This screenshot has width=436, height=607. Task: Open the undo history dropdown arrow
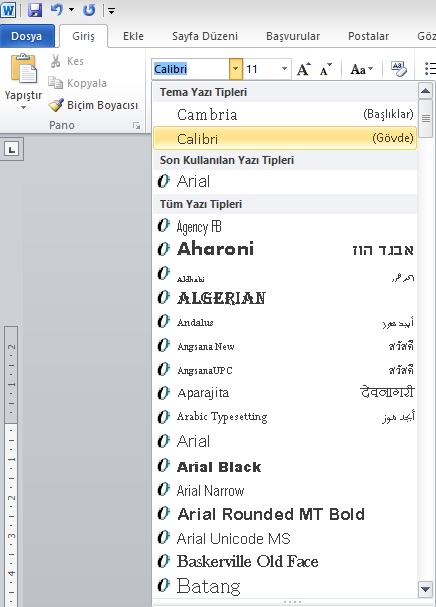coord(71,10)
